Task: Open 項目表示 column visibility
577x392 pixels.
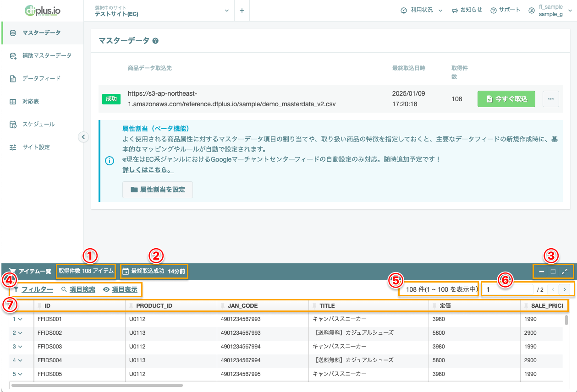Action: coord(120,289)
